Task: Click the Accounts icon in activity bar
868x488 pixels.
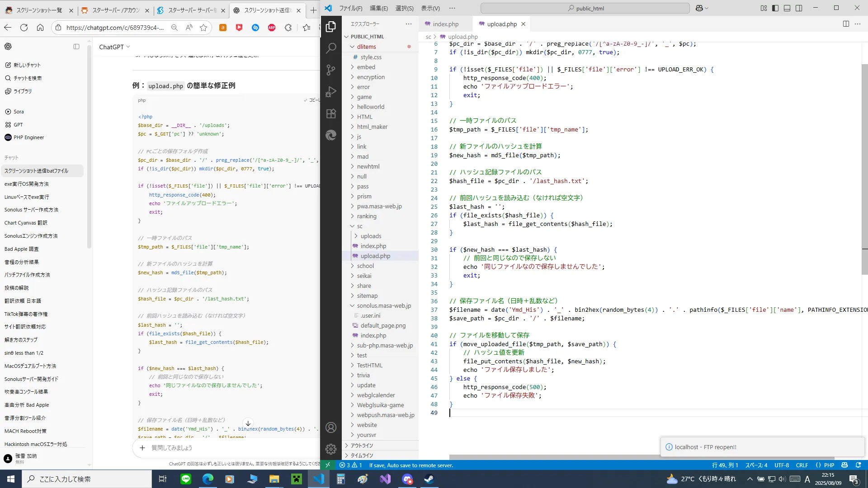Action: 331,427
